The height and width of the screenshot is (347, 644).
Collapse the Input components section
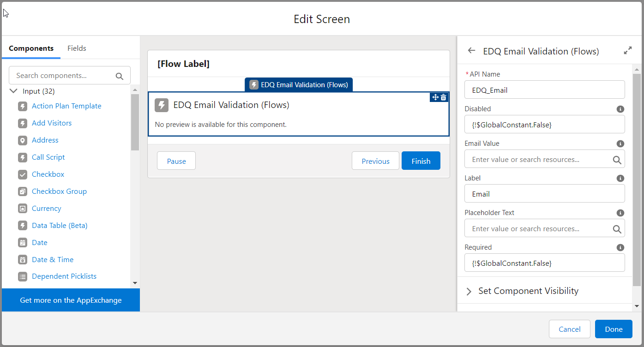pos(13,91)
